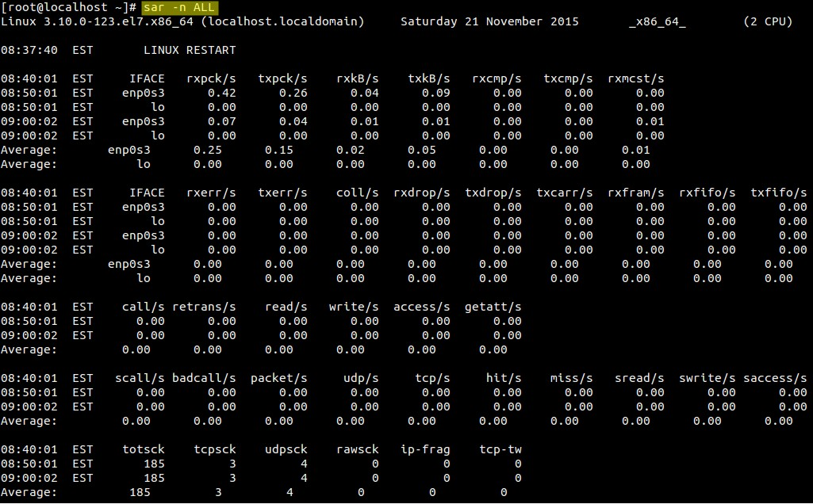Screen dimensions: 813x504
Task: Click the date 'Saturday 21 November 2015'
Action: [489, 21]
